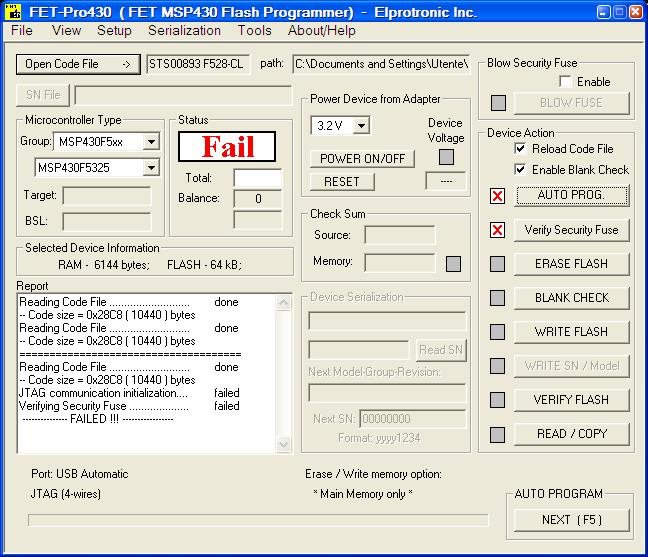Click the Next SN field showing 00000000
The image size is (648, 557).
pyautogui.click(x=412, y=419)
